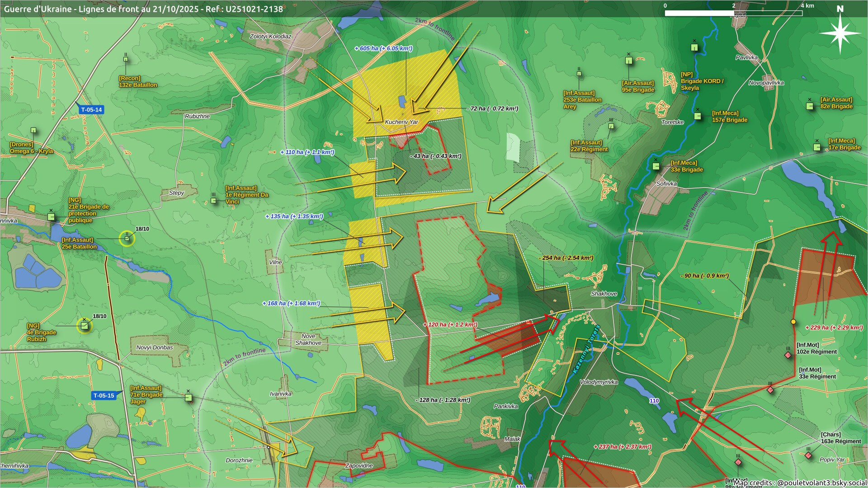Click the north compass star
The height and width of the screenshot is (488, 868).
(840, 34)
